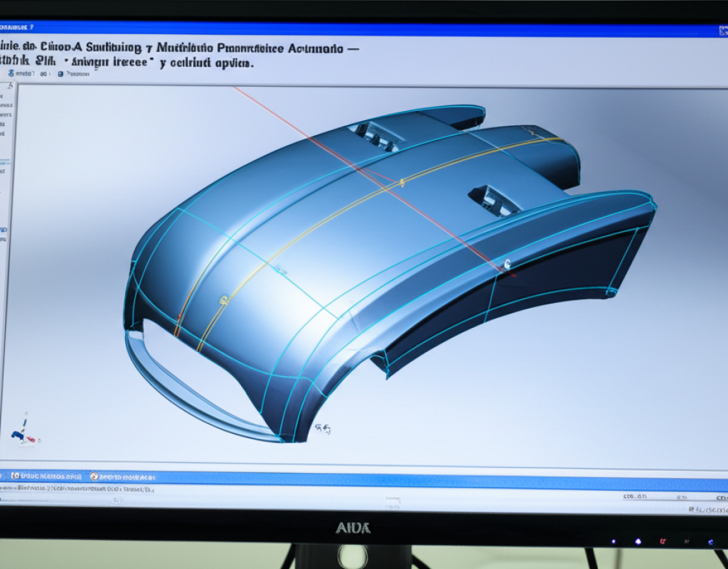Click the small icon at left panel bottom
This screenshot has height=569, width=728.
(x=4, y=230)
